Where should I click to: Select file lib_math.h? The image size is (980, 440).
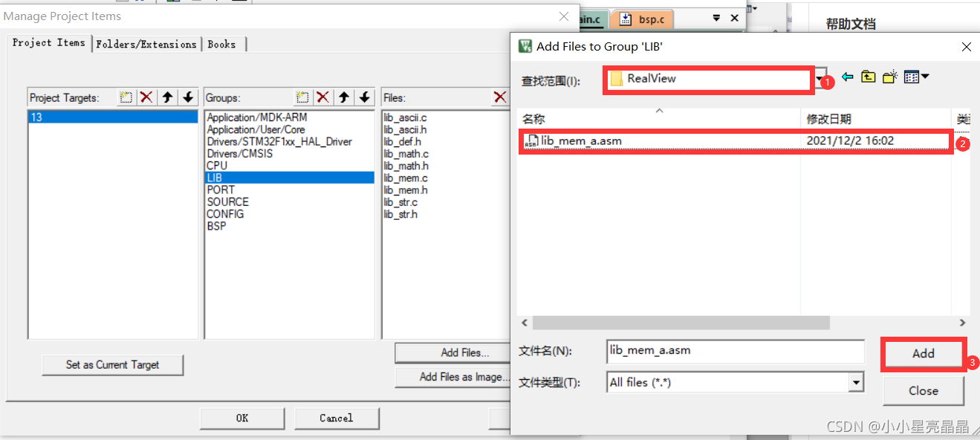coord(406,166)
